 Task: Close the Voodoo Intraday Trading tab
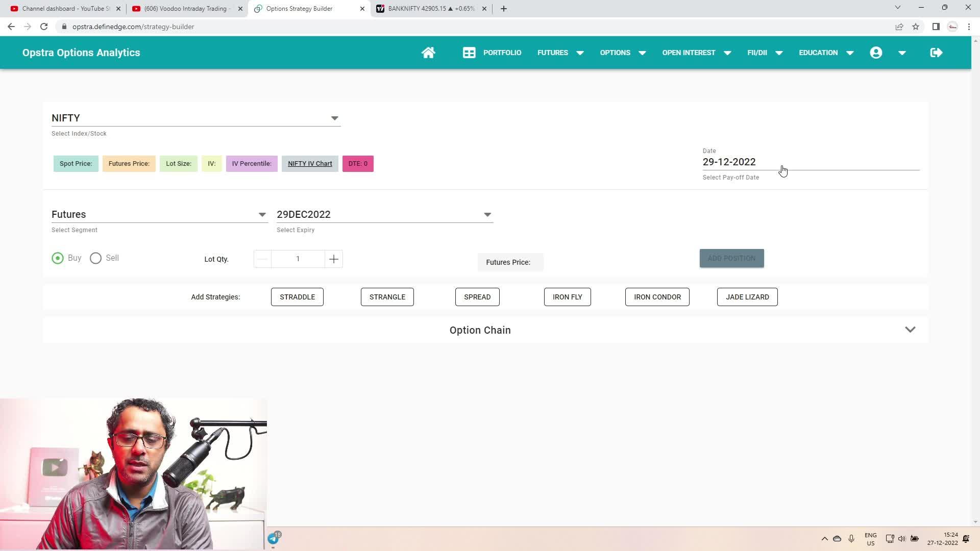click(x=240, y=9)
